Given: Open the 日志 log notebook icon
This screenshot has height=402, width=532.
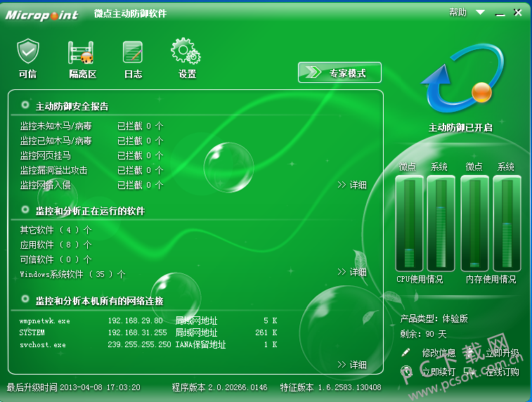Looking at the screenshot, I should pos(133,52).
